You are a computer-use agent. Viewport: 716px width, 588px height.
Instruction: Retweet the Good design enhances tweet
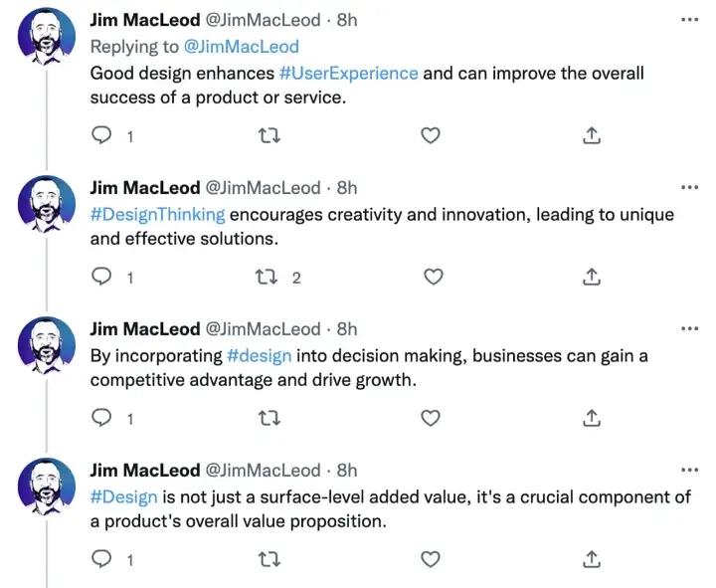pos(268,135)
